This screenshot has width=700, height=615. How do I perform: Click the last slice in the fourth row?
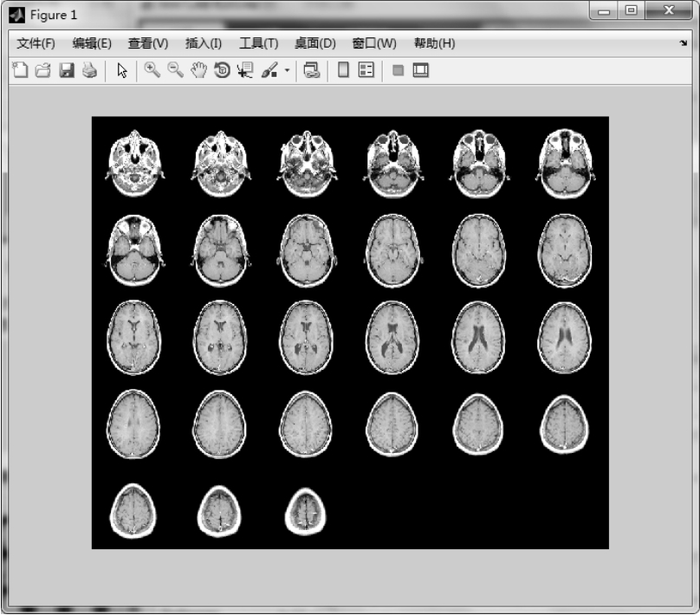(565, 424)
